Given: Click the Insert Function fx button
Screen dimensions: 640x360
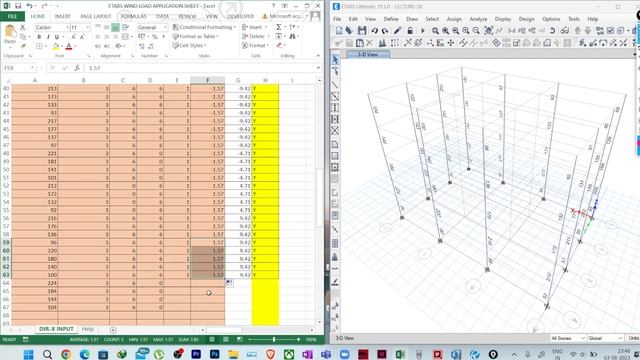Looking at the screenshot, I should coord(77,68).
